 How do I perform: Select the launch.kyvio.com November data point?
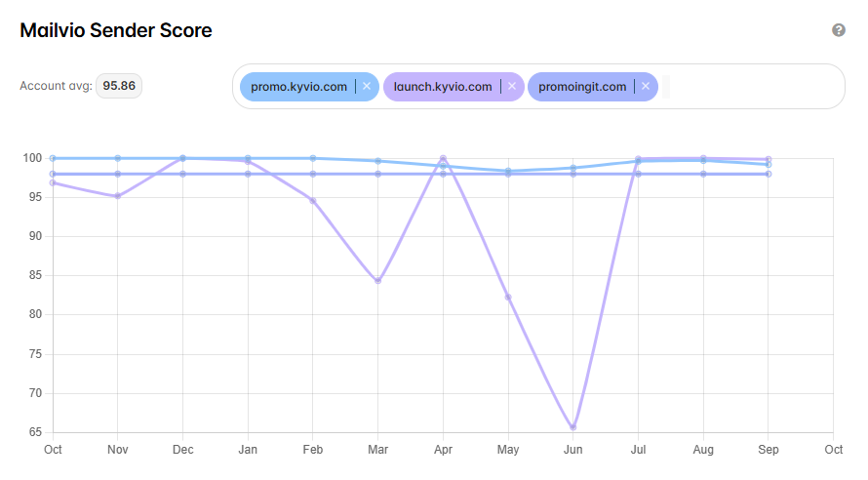(117, 196)
